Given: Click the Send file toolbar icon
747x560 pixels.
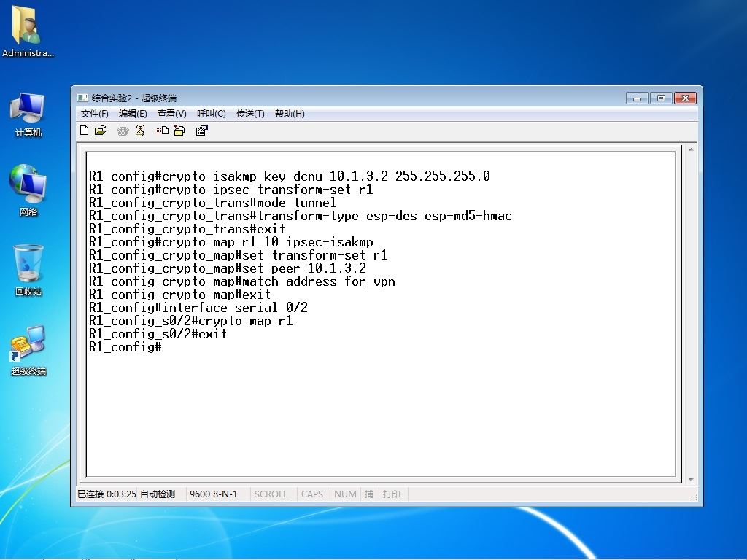Looking at the screenshot, I should 163,131.
